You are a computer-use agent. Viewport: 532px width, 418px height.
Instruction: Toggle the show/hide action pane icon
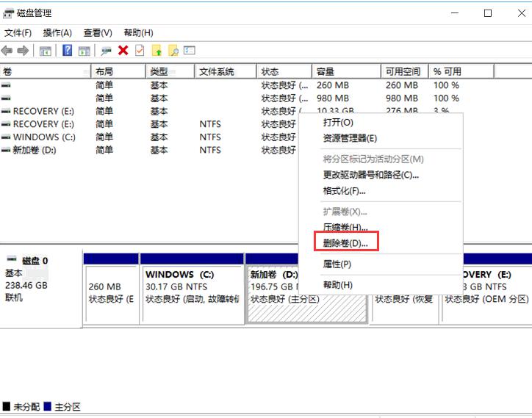(85, 51)
